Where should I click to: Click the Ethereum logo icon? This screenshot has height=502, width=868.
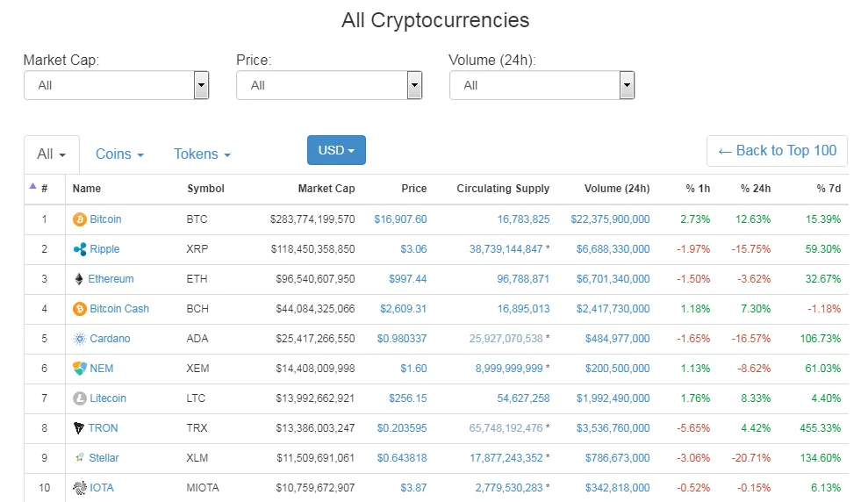(79, 279)
